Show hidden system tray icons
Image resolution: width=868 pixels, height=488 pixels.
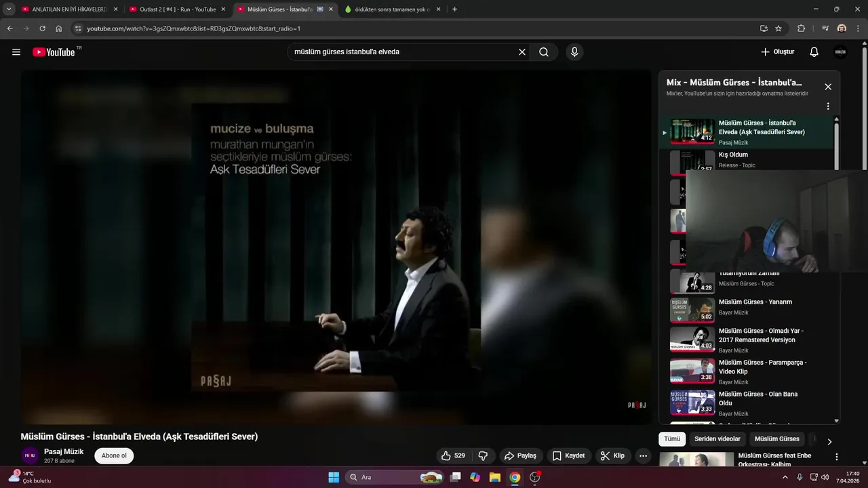click(x=785, y=477)
